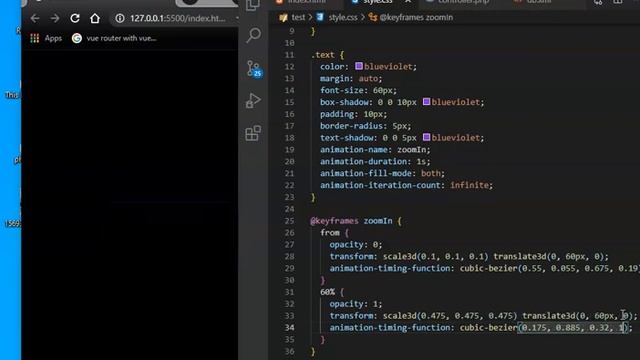Click 'scale3d(0.475, 0.475, 0.475)' on line 33

[450, 316]
